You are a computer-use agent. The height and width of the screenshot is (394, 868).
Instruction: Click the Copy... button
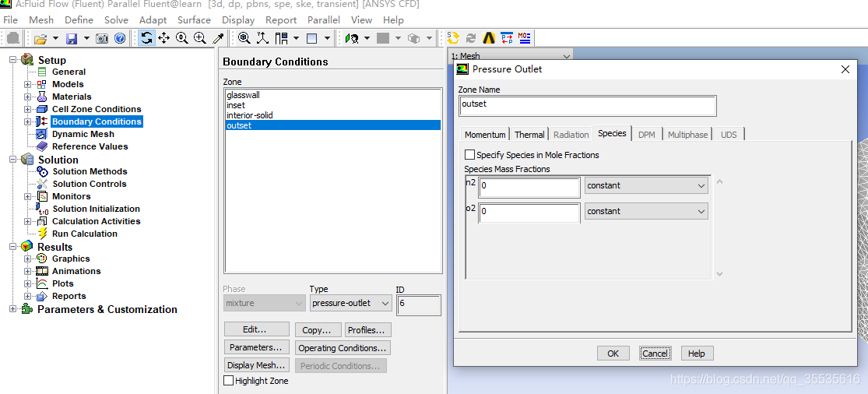click(317, 330)
